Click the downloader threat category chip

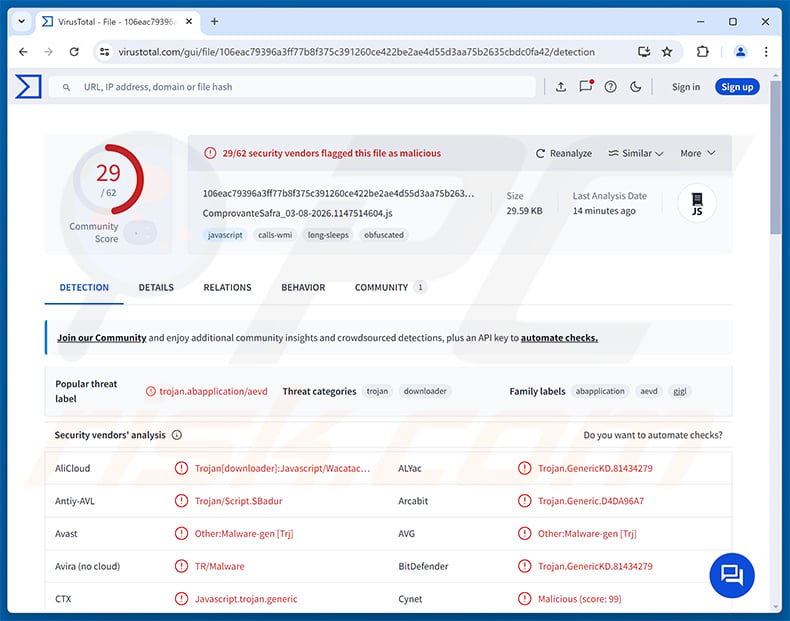[425, 391]
